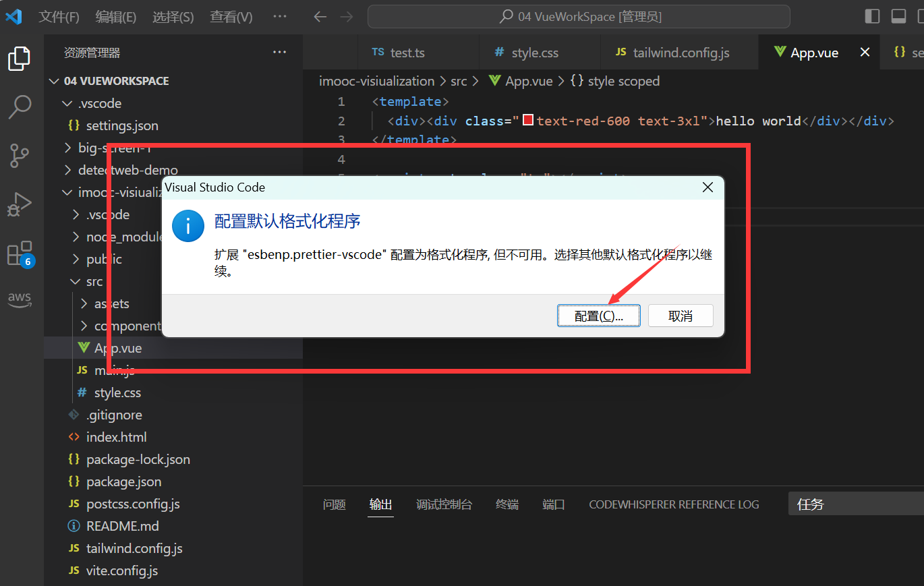Screen dimensions: 924x586
Task: Click the 取消 button in dialog
Action: coord(681,316)
